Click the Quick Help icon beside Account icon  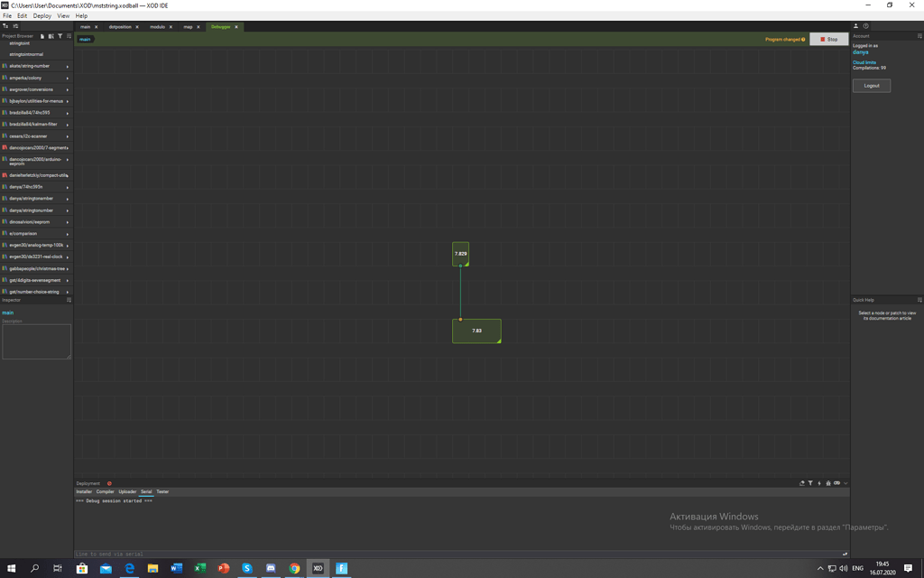tap(865, 26)
